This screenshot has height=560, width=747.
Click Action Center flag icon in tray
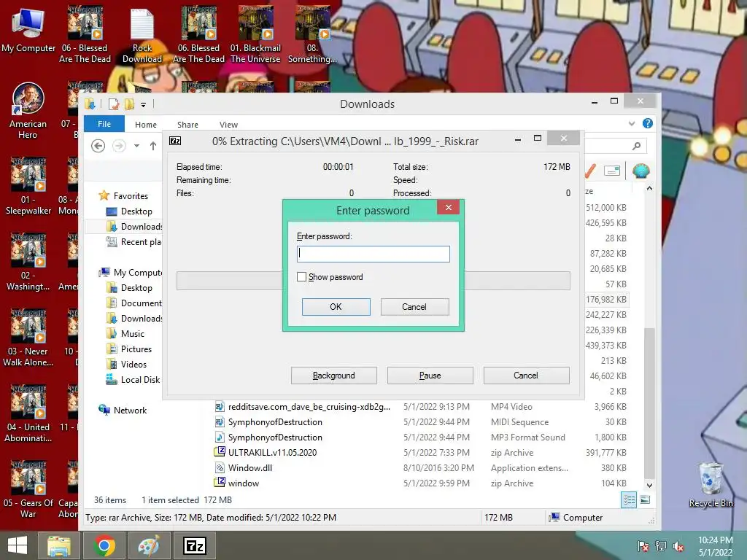point(643,546)
